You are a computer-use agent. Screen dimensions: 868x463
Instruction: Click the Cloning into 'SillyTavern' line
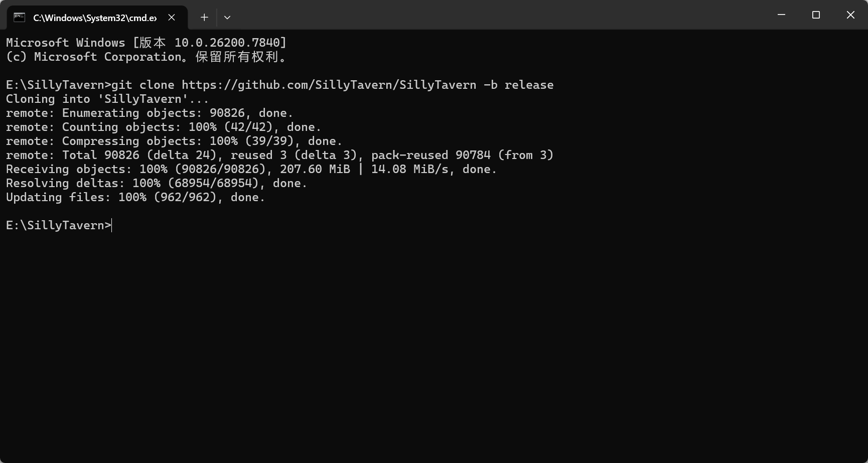click(x=107, y=99)
